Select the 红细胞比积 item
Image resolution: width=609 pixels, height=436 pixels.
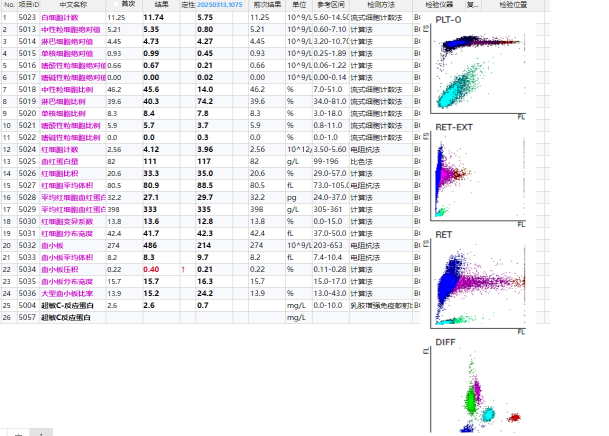[x=60, y=174]
